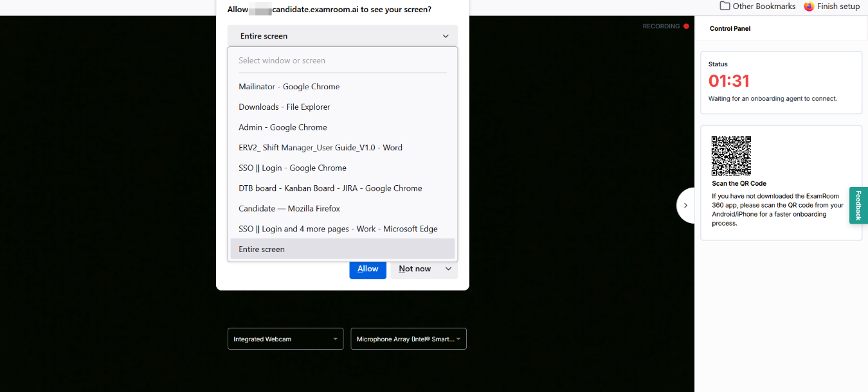
Task: Open the Feedback side tab
Action: coord(858,206)
